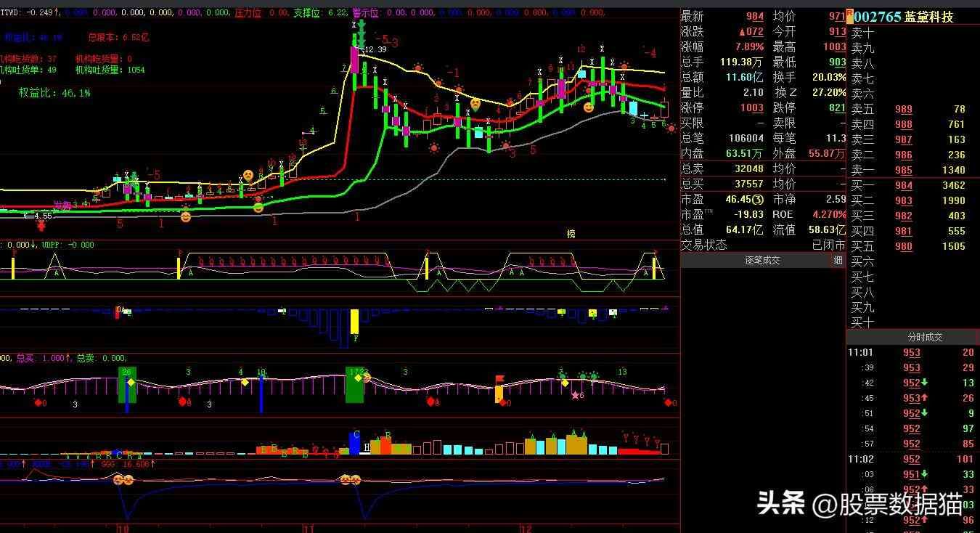Click the circled 3 next to 市盈 value

[x=757, y=199]
